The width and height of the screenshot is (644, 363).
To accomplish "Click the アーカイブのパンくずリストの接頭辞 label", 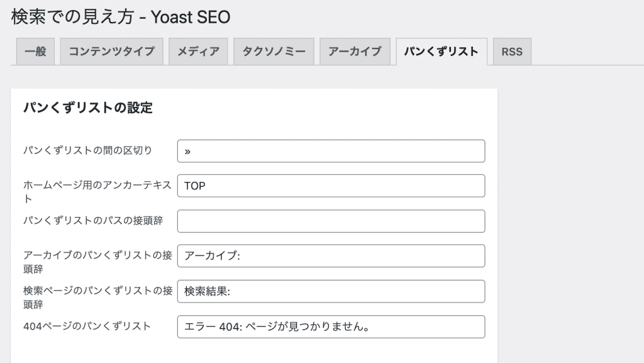I will (x=97, y=262).
